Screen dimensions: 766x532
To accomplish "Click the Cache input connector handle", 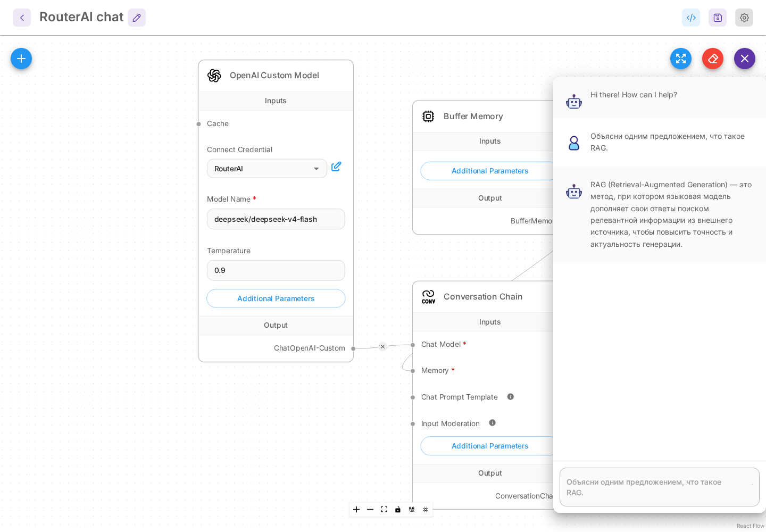I will coord(199,124).
